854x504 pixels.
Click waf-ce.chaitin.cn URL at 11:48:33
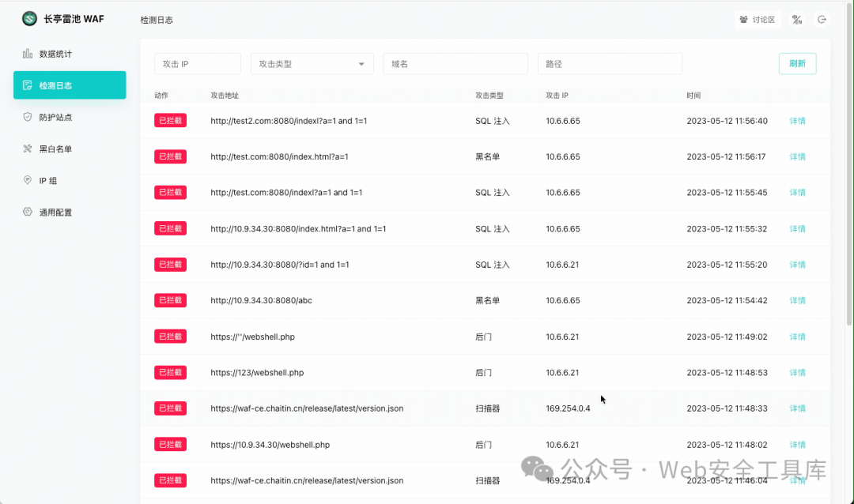pos(307,408)
